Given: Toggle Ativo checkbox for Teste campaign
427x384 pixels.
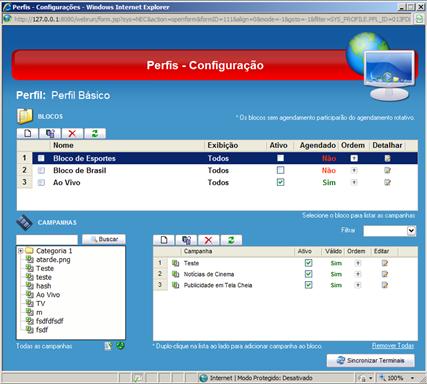Looking at the screenshot, I should pyautogui.click(x=308, y=263).
